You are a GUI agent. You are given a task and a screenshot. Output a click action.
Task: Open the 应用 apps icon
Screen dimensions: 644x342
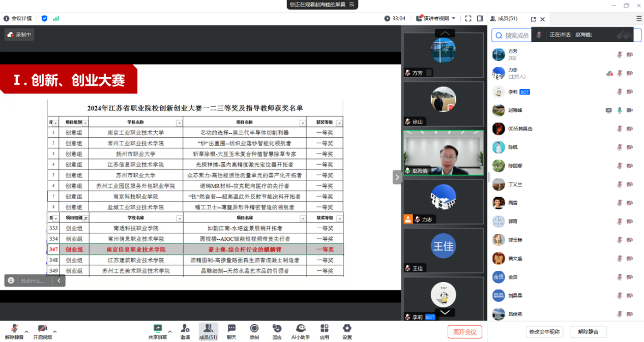pos(324,329)
